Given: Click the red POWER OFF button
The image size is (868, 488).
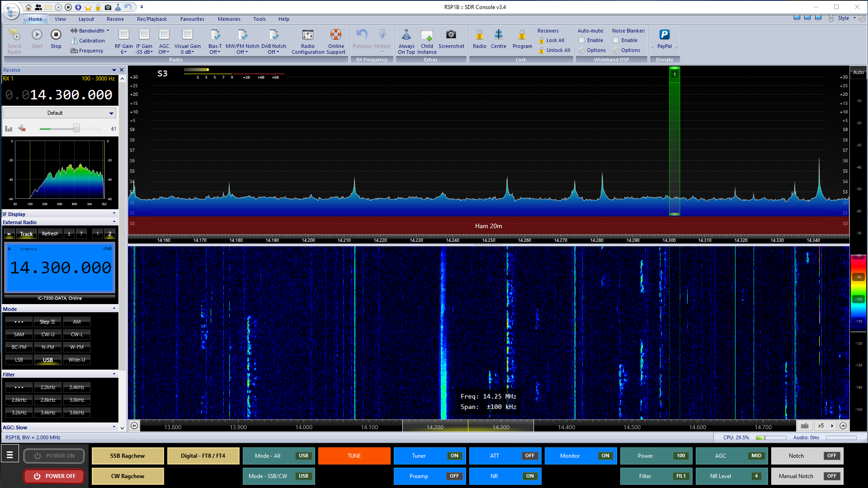Looking at the screenshot, I should pos(54,476).
